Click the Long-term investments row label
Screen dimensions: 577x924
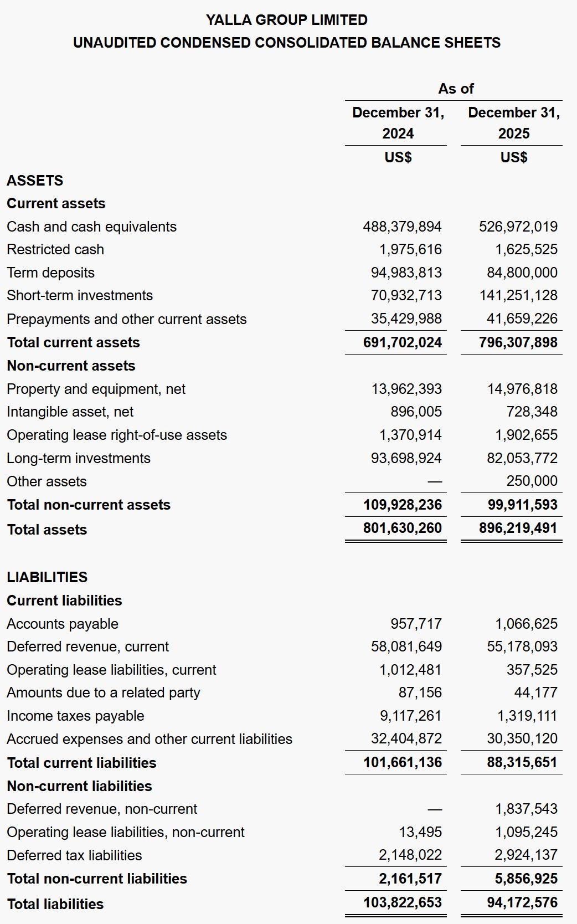tap(79, 458)
